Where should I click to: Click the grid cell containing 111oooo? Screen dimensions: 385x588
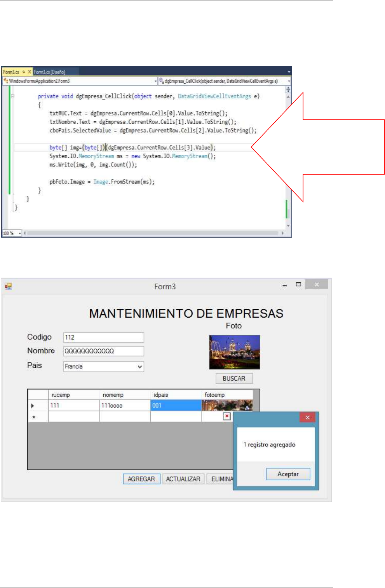pyautogui.click(x=125, y=406)
